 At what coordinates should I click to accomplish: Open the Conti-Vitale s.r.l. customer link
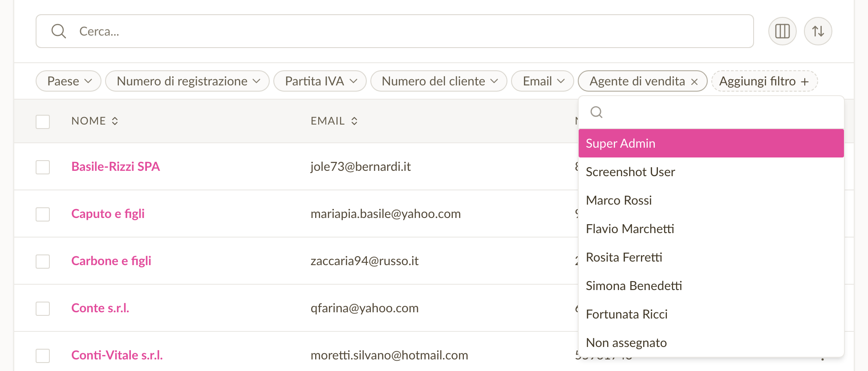[x=117, y=355]
